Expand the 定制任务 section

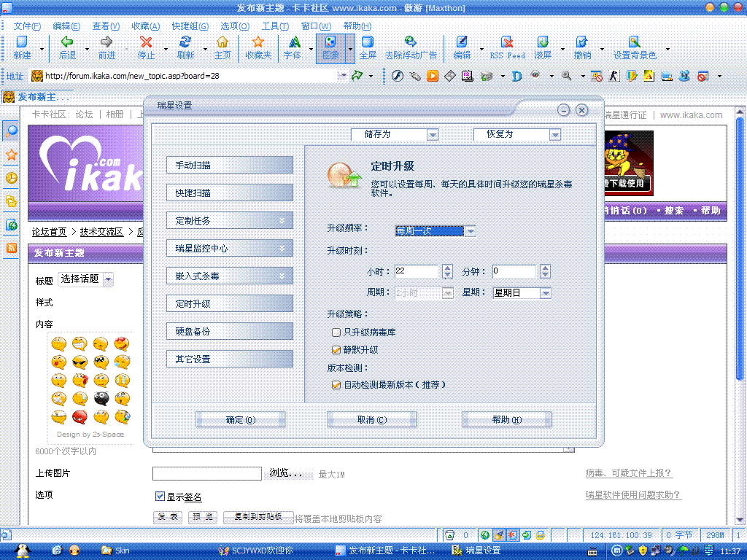click(230, 220)
